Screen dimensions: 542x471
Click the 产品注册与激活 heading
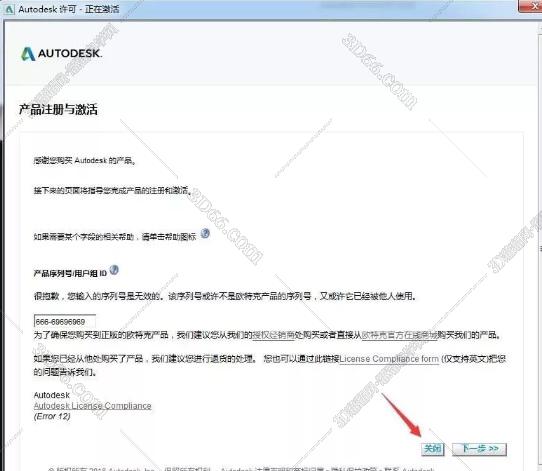coord(58,109)
